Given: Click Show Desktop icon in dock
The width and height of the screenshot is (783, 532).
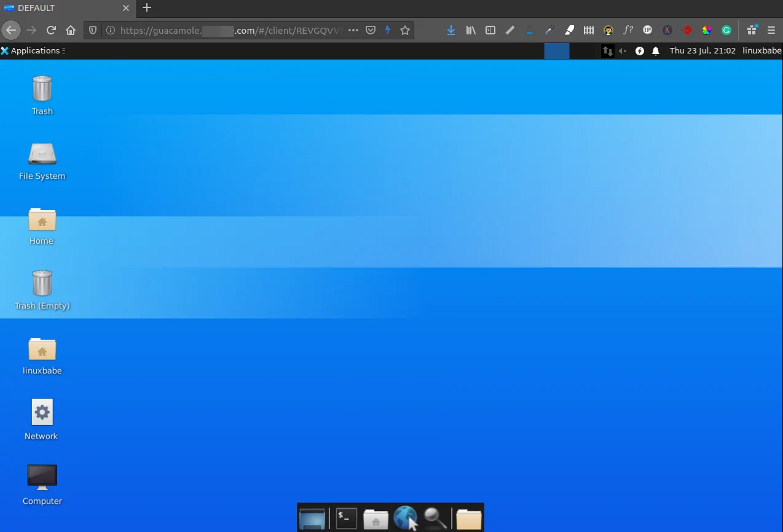Looking at the screenshot, I should click(312, 518).
